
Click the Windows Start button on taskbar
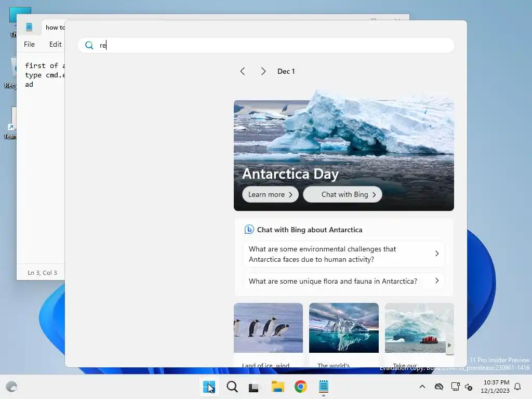pos(209,387)
